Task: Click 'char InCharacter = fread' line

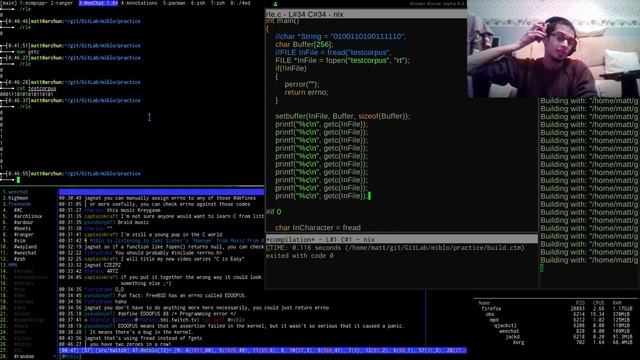Action: pyautogui.click(x=318, y=228)
